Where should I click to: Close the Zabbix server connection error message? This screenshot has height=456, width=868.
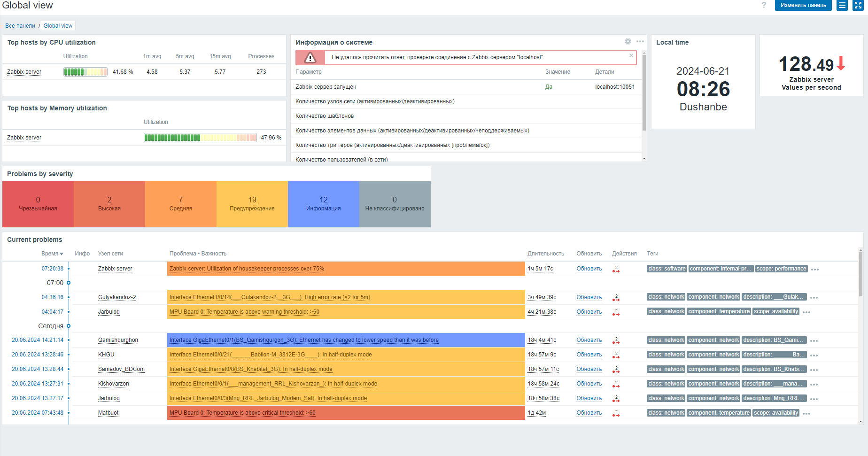(x=631, y=55)
